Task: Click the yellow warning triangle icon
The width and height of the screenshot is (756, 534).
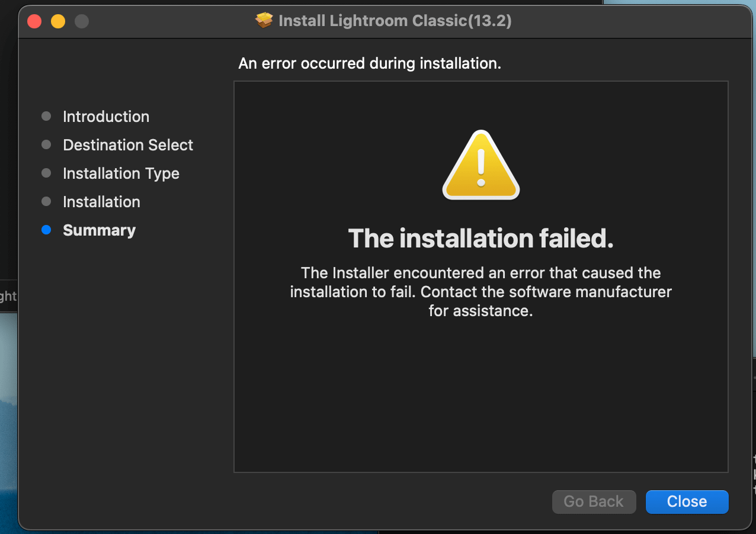Action: click(480, 166)
